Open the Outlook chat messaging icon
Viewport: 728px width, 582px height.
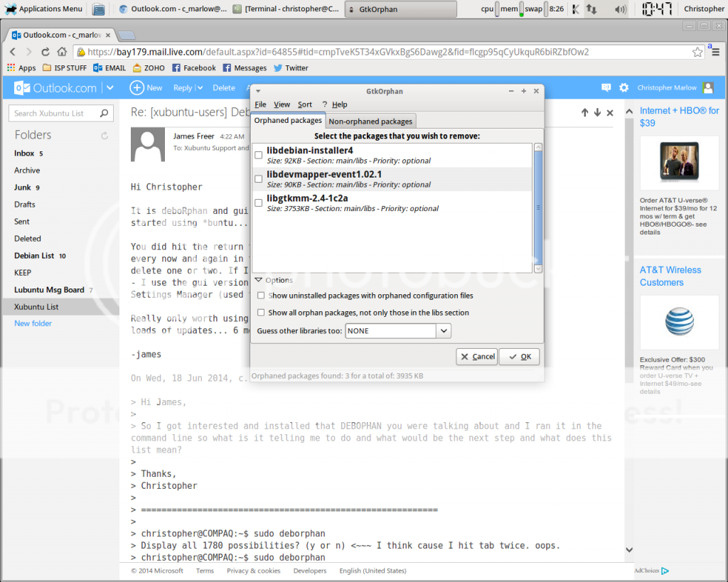click(606, 87)
